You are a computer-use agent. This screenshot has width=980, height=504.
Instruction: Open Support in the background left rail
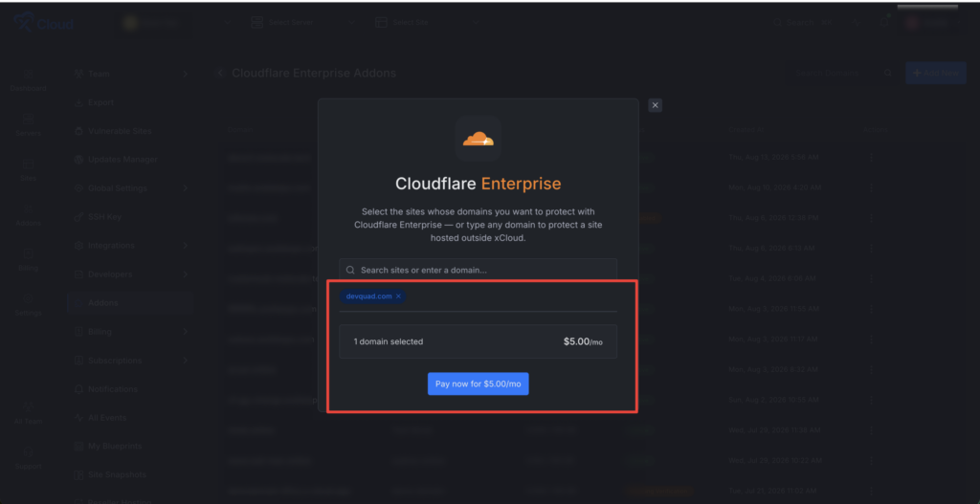pyautogui.click(x=28, y=458)
